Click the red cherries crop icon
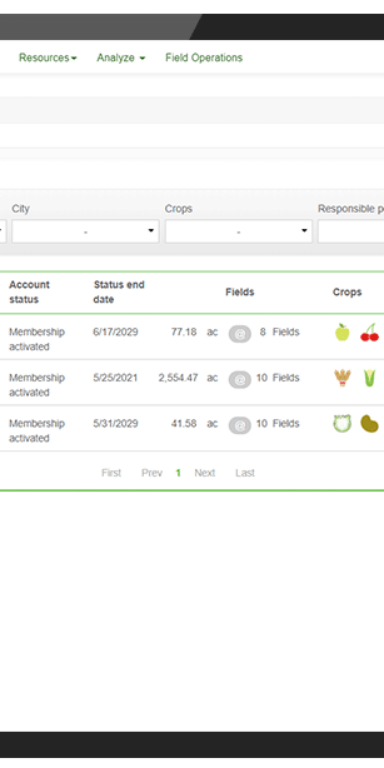This screenshot has width=384, height=768. [370, 332]
